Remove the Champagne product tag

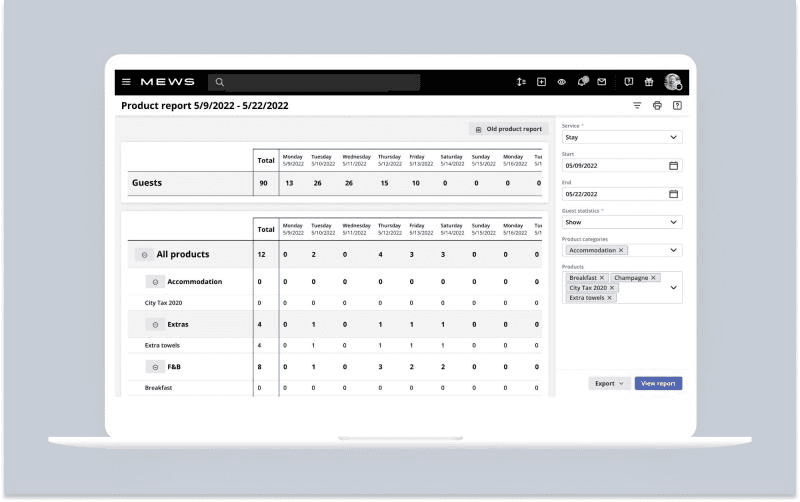click(x=654, y=277)
